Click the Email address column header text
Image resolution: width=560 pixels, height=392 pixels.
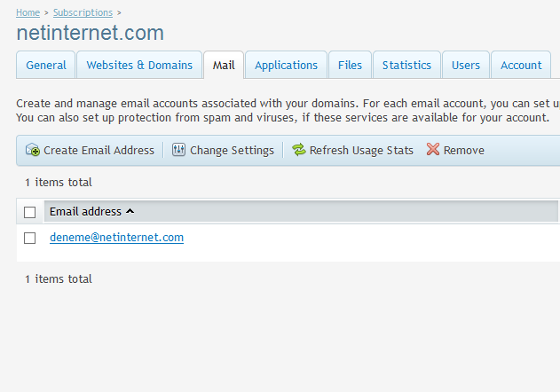tap(85, 211)
